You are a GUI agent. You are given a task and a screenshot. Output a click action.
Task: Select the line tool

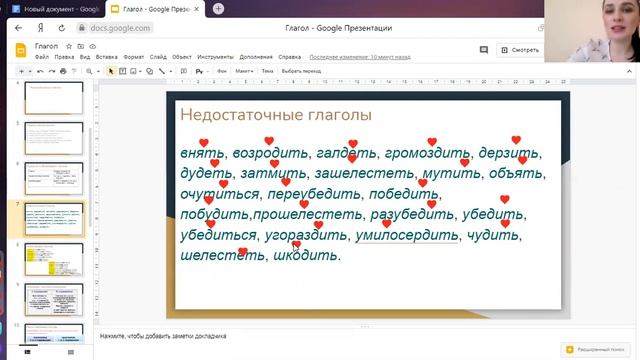[162, 71]
